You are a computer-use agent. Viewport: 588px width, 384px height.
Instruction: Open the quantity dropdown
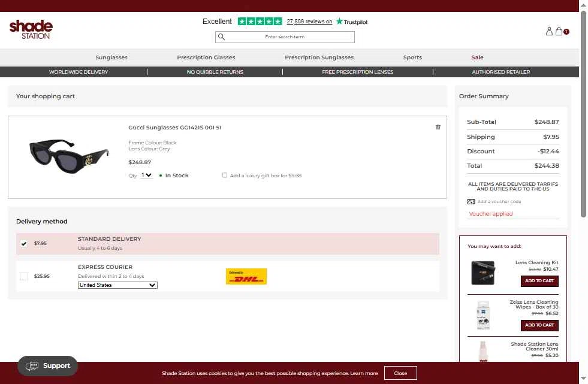point(147,175)
